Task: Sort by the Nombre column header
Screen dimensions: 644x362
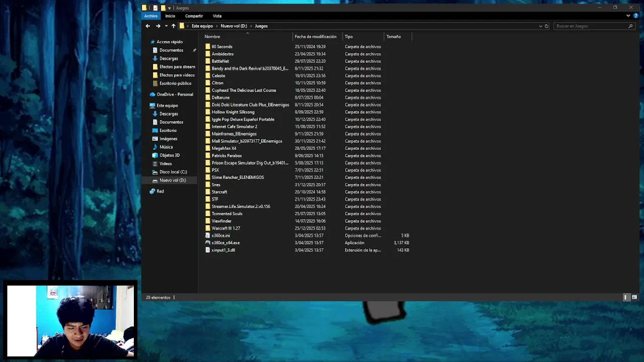Action: tap(248, 37)
